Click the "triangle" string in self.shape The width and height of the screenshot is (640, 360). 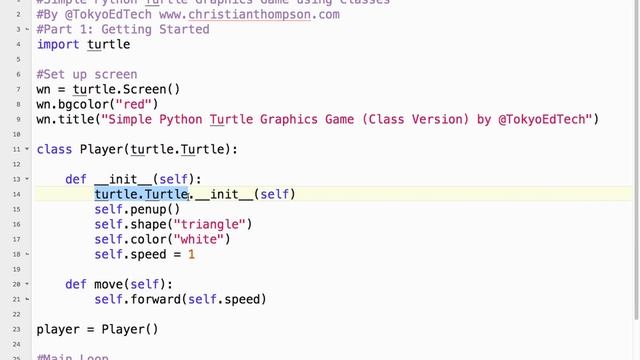(x=209, y=224)
